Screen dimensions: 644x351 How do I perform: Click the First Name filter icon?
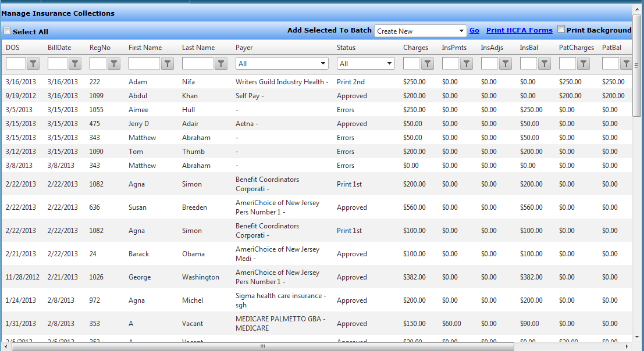168,63
